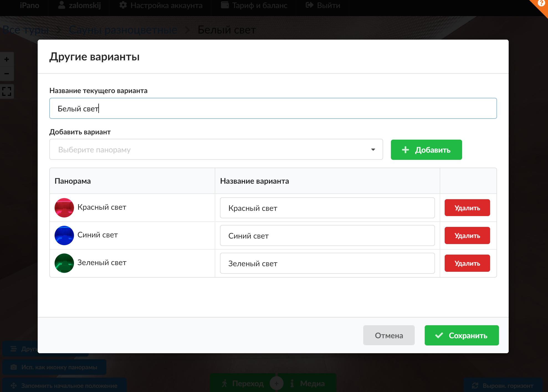Image resolution: width=548 pixels, height=392 pixels.
Task: Click the Отмена button
Action: coord(389,335)
